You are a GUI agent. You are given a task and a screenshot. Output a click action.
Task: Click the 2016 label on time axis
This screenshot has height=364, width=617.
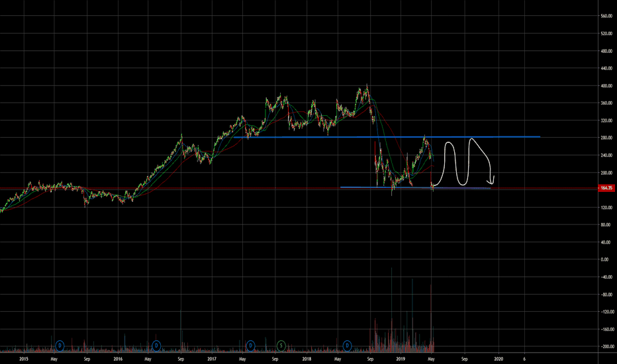[x=118, y=359]
